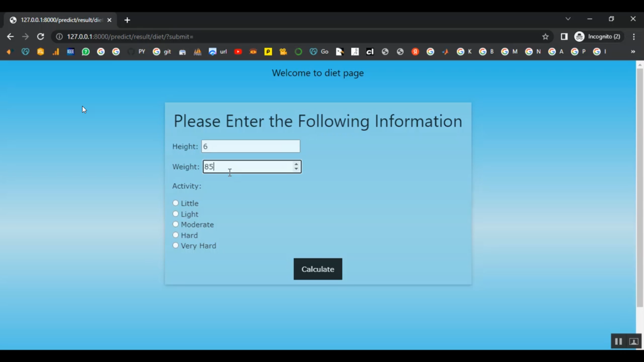Show hidden bookmarks via the overflow chevron
644x362 pixels.
pos(633,52)
